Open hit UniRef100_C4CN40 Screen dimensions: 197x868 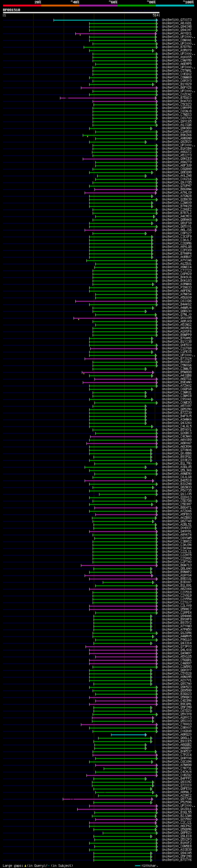(177, 436)
